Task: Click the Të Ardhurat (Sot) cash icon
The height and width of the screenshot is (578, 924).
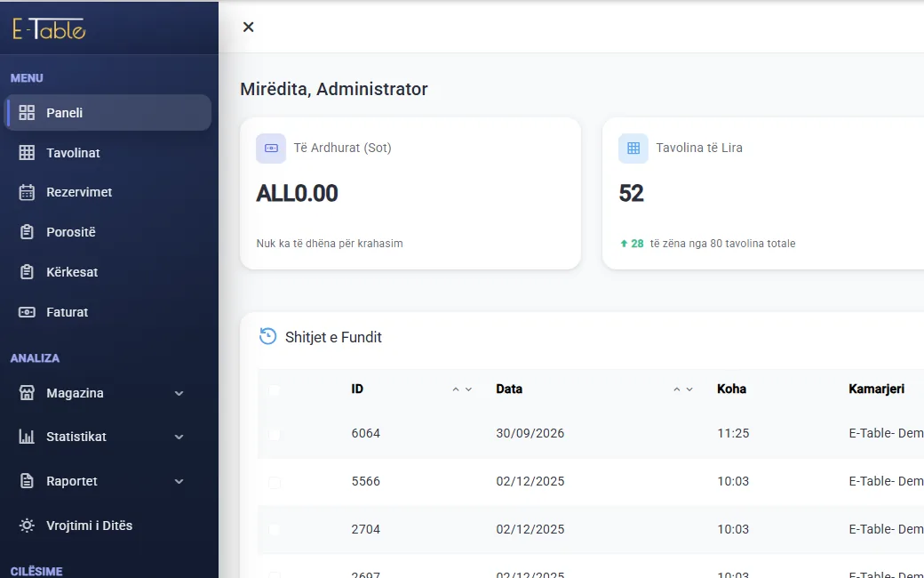Action: click(271, 148)
